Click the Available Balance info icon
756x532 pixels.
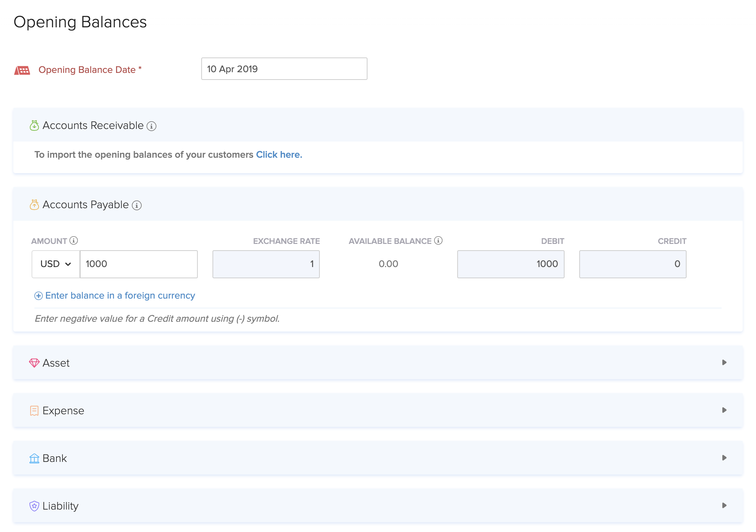(438, 240)
